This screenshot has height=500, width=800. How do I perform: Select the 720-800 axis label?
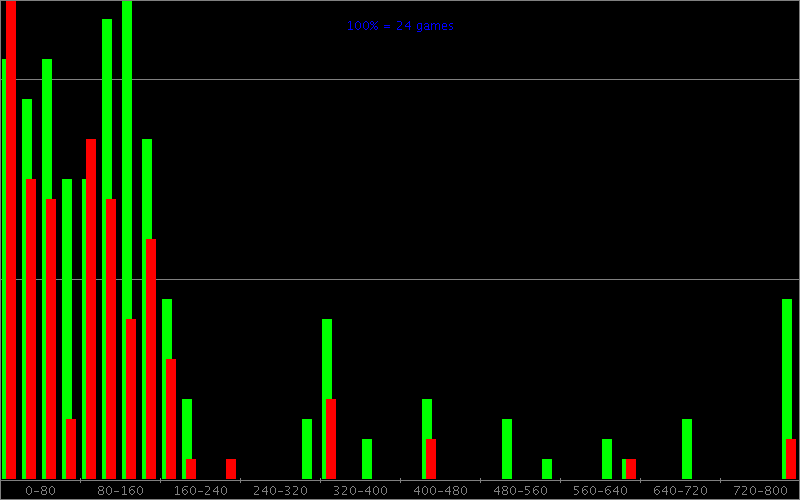tap(761, 491)
